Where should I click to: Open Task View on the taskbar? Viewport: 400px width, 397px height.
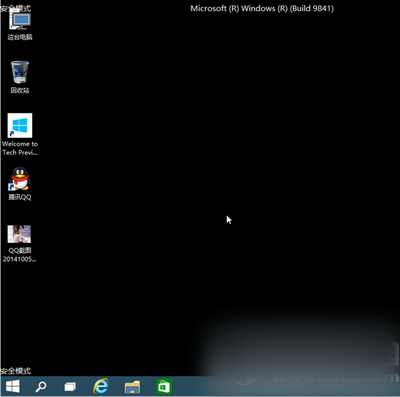(x=70, y=387)
